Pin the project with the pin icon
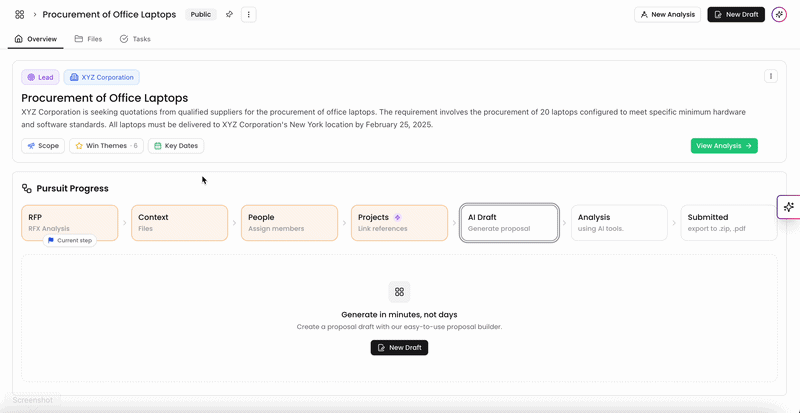800x413 pixels. click(230, 14)
